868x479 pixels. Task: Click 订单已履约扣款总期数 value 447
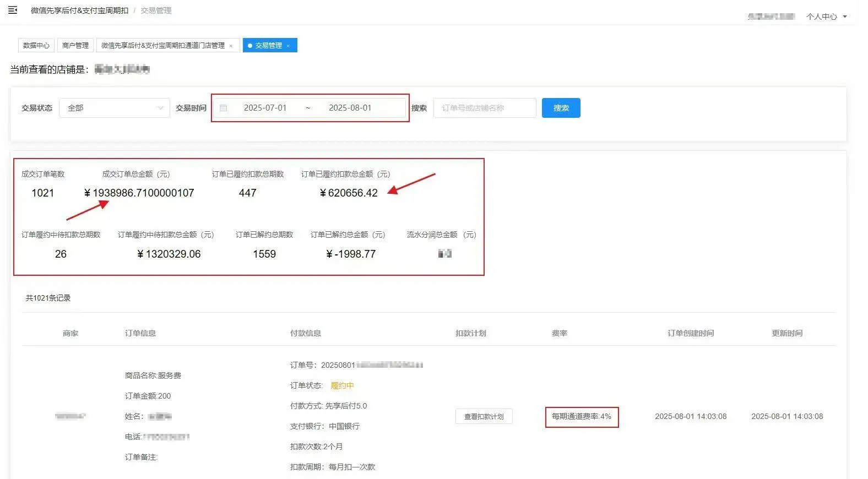(248, 193)
